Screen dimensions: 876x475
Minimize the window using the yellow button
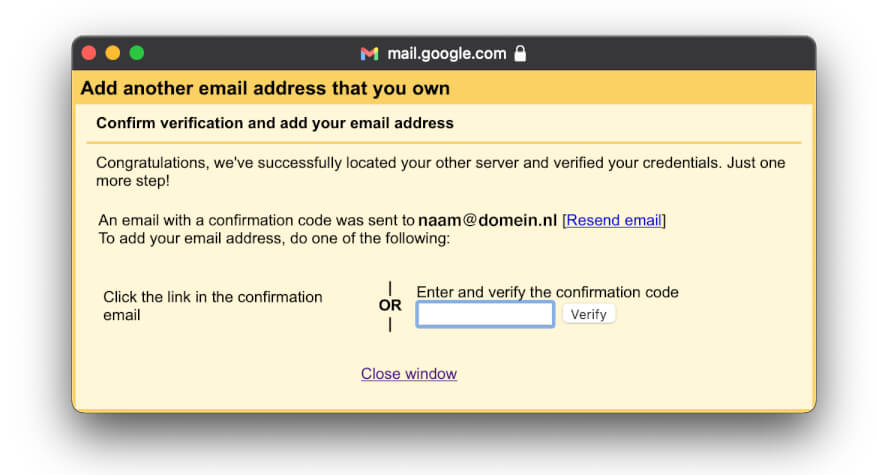pos(113,53)
